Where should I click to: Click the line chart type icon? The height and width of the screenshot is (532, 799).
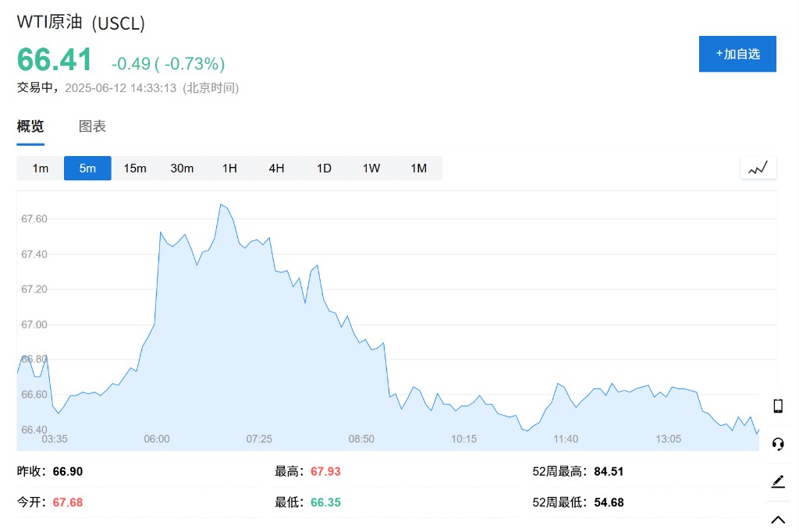[x=758, y=168]
